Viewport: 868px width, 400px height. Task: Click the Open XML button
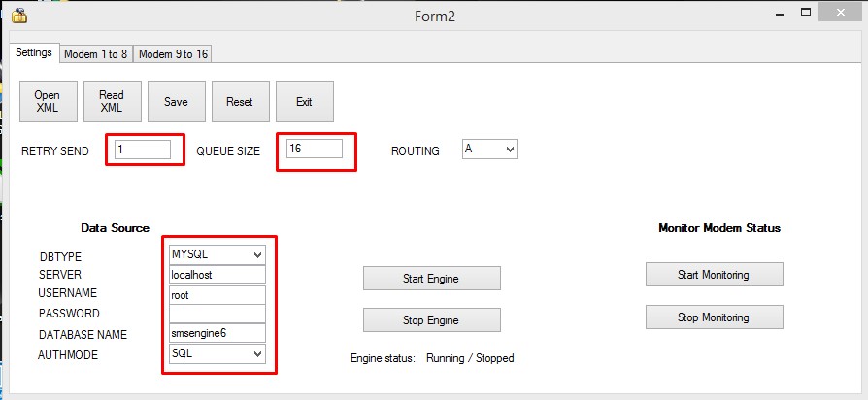pos(47,101)
